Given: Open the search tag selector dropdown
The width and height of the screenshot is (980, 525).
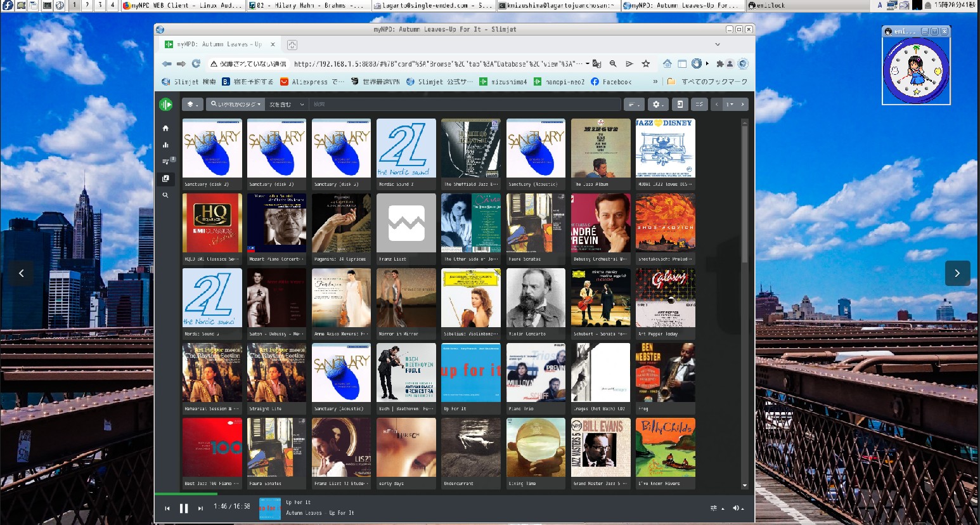Looking at the screenshot, I should [235, 105].
